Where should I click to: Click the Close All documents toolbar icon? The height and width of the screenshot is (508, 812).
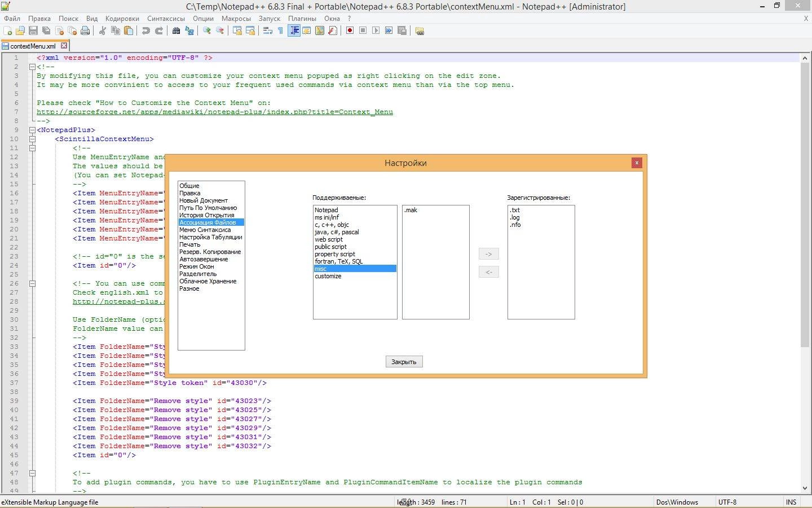tap(72, 30)
